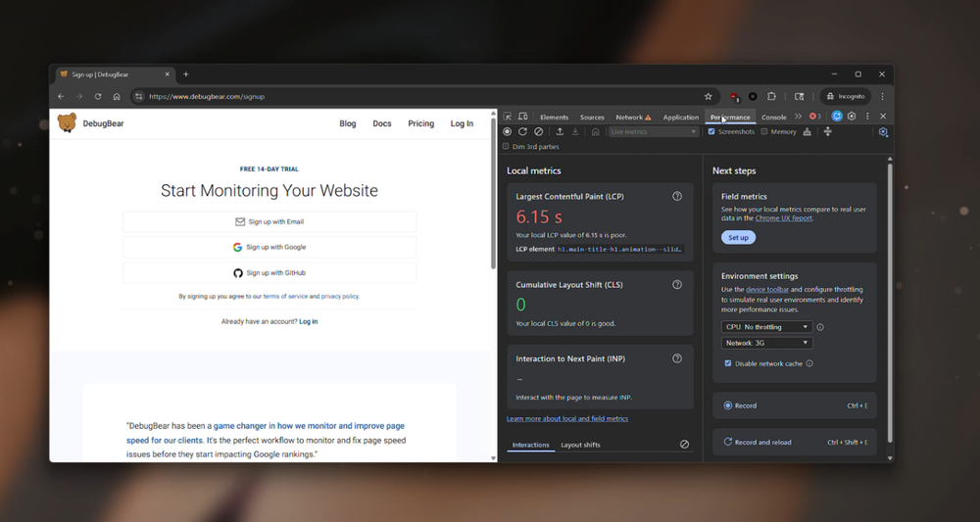Open the AI assistance icon in DevTools

point(837,117)
